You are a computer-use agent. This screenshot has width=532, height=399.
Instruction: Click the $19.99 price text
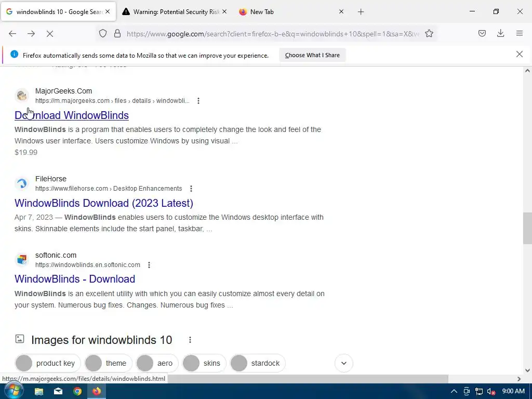(26, 152)
